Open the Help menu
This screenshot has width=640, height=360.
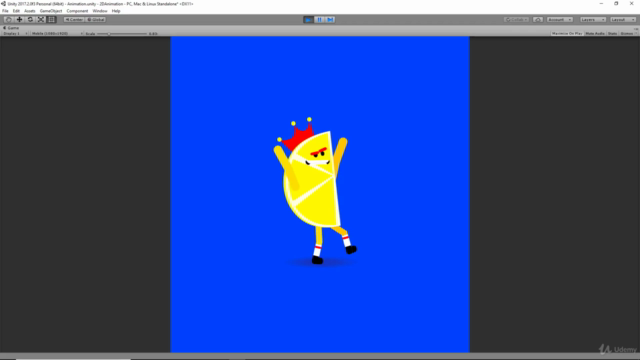coord(116,11)
